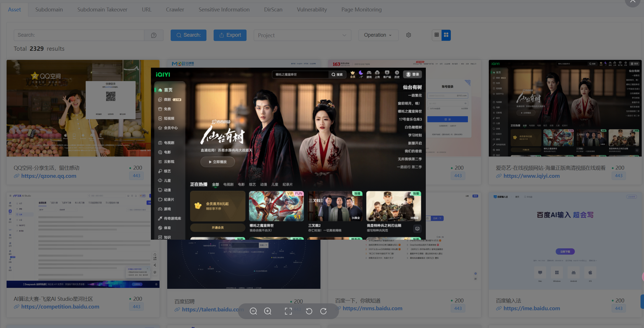Select the Sensitive Information tab
Screen dimensions: 644x328
(x=224, y=9)
